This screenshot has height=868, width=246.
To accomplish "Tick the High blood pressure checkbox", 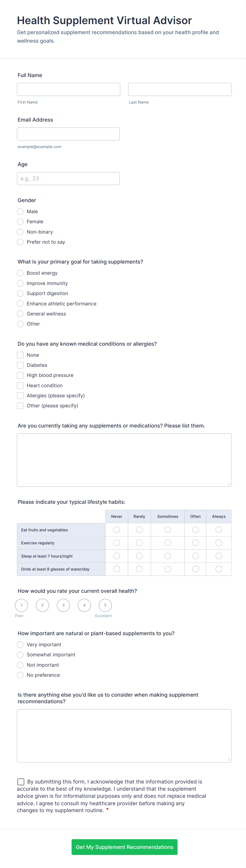I will tap(21, 375).
